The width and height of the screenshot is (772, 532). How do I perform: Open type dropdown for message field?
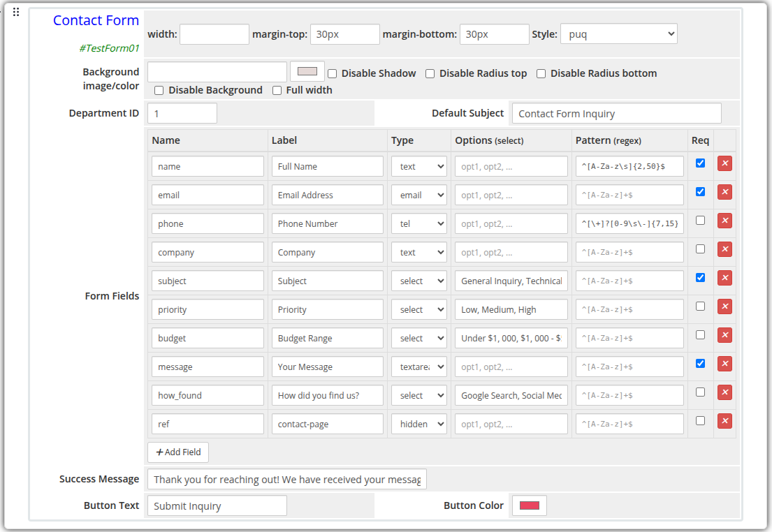coord(419,367)
